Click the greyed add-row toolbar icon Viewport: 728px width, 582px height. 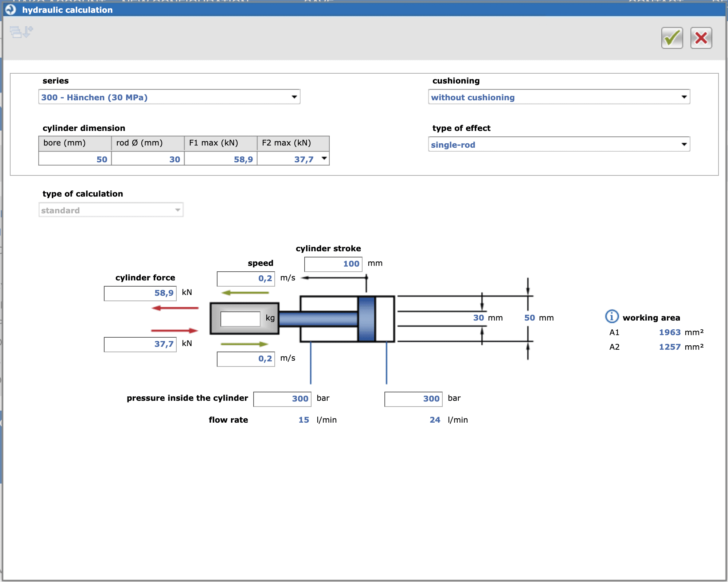[x=21, y=32]
